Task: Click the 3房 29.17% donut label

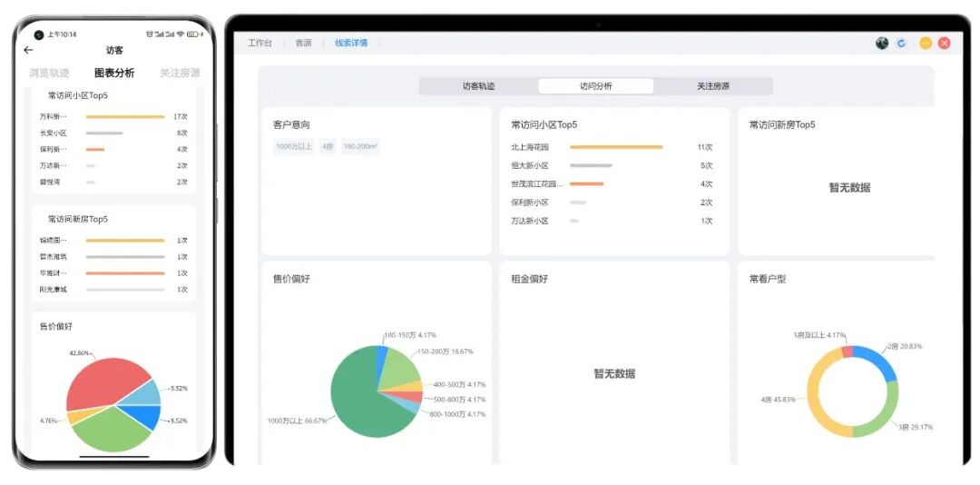Action: click(x=916, y=427)
